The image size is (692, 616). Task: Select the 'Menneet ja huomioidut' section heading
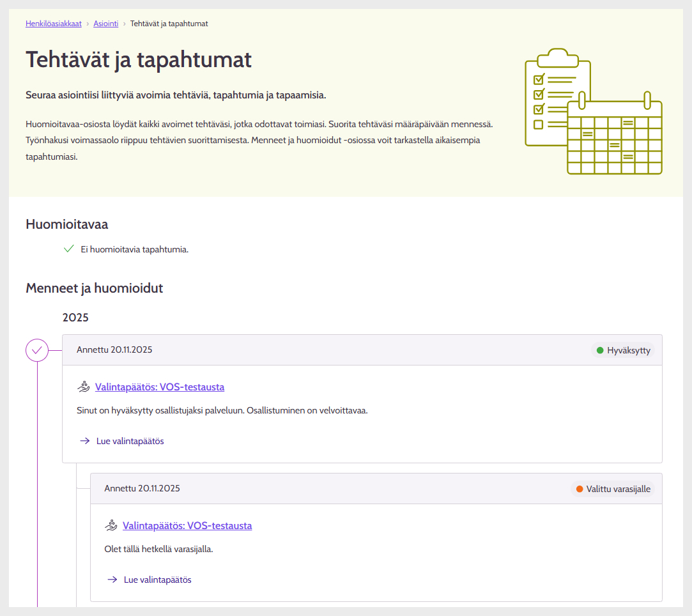(94, 288)
